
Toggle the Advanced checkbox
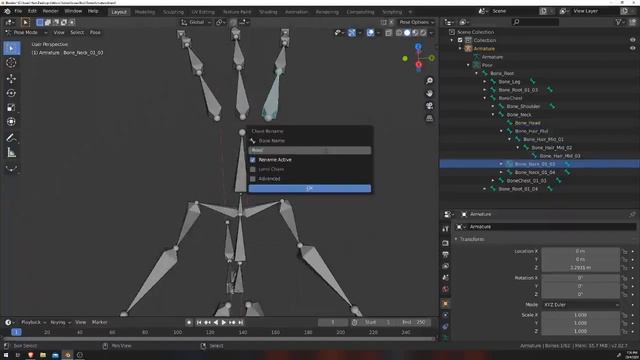253,179
